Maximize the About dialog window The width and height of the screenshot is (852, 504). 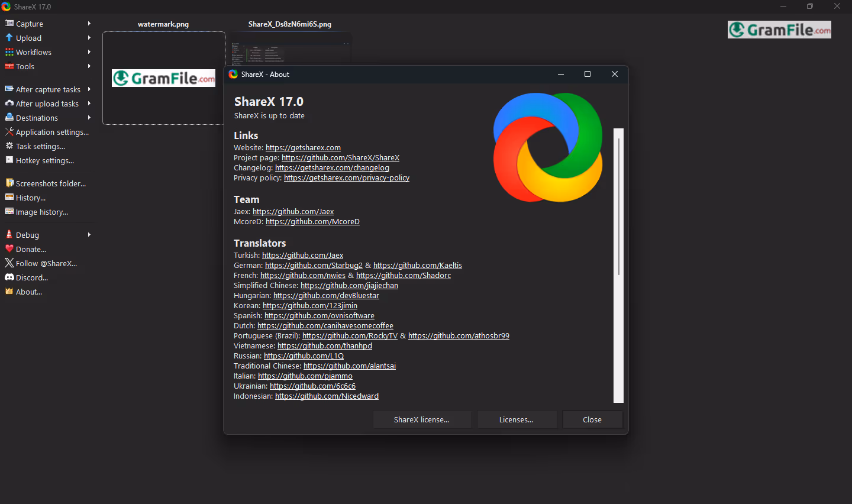(x=588, y=74)
